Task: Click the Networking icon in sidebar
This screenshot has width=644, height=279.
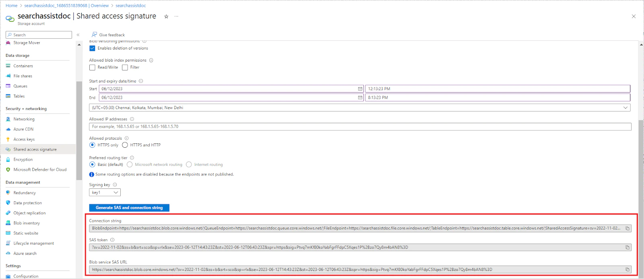Action: click(8, 119)
